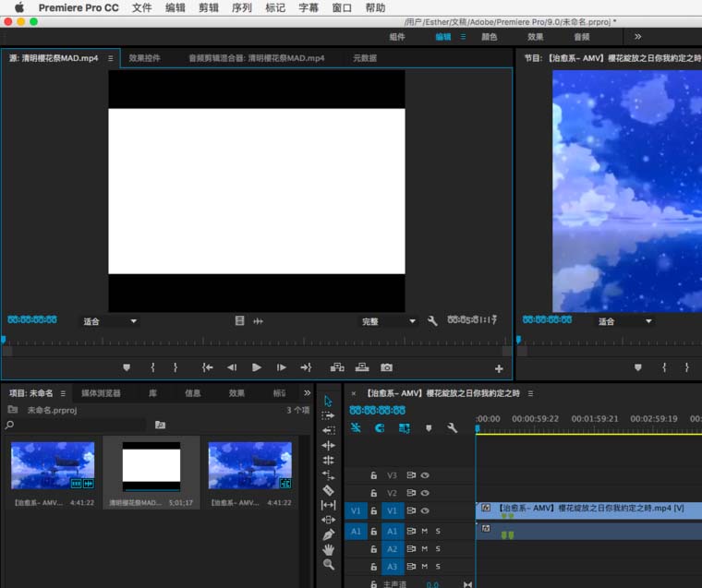Switch to 音频 workspace

(582, 37)
